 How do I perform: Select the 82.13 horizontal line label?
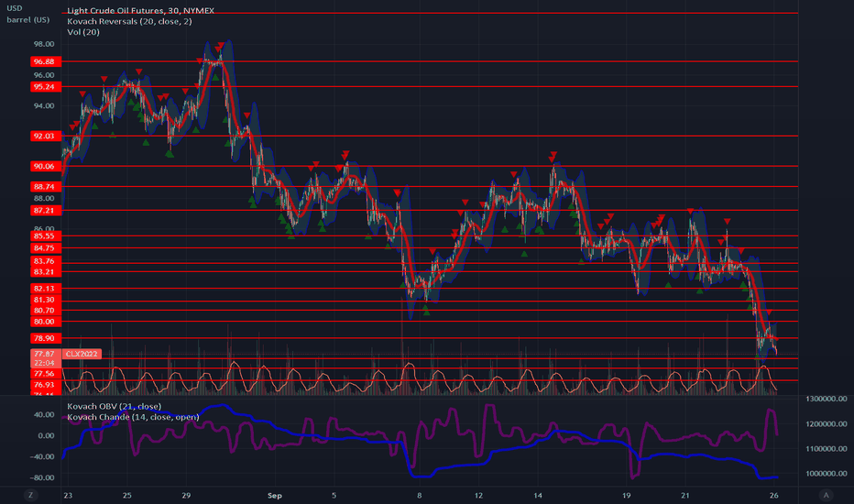coord(46,289)
